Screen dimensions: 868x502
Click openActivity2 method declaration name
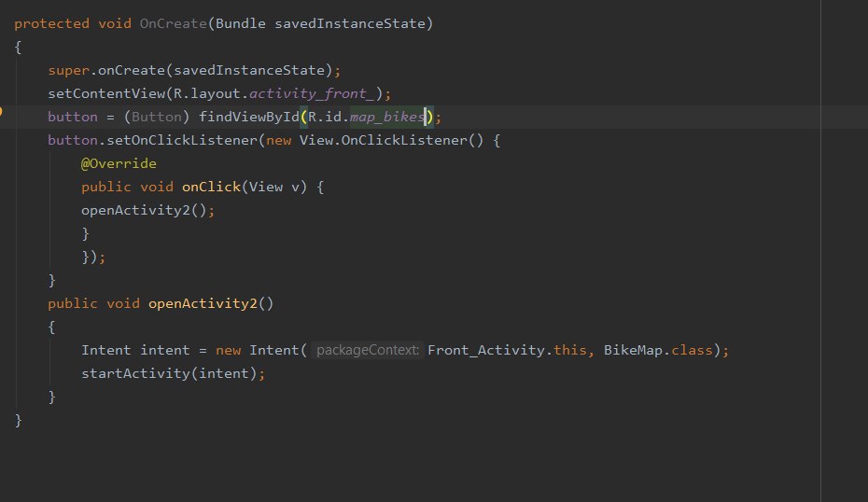pos(203,304)
